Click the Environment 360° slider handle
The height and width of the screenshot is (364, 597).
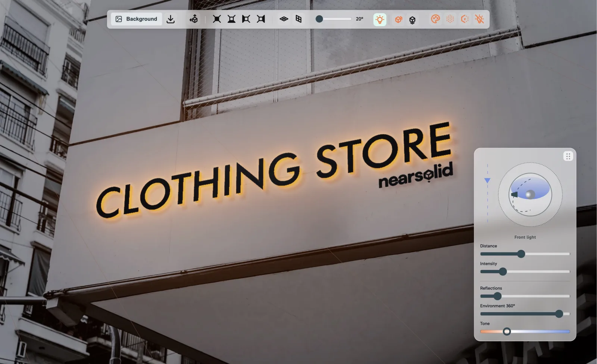click(x=559, y=314)
